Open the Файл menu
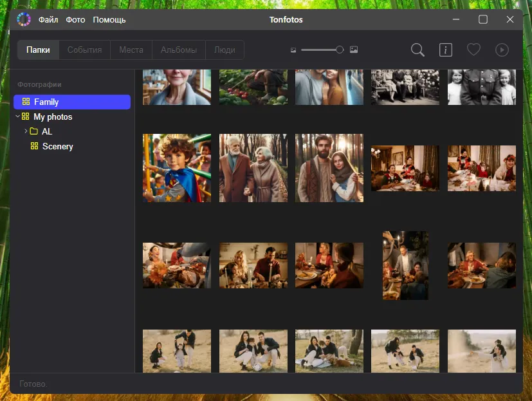This screenshot has width=532, height=401. (x=48, y=19)
